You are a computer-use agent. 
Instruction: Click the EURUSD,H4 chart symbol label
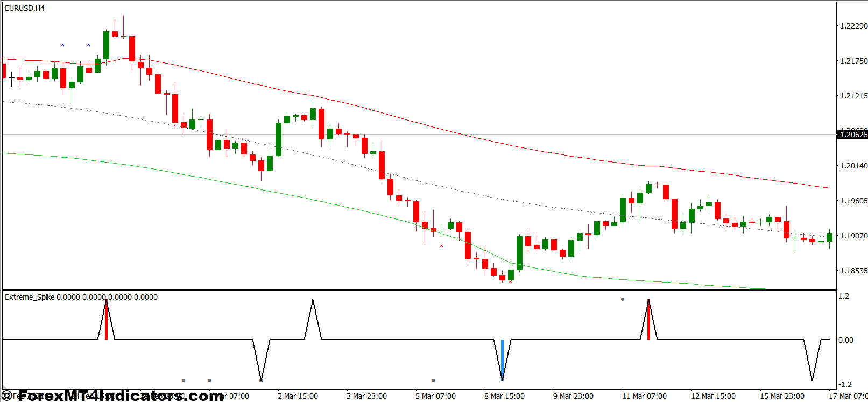(x=25, y=8)
